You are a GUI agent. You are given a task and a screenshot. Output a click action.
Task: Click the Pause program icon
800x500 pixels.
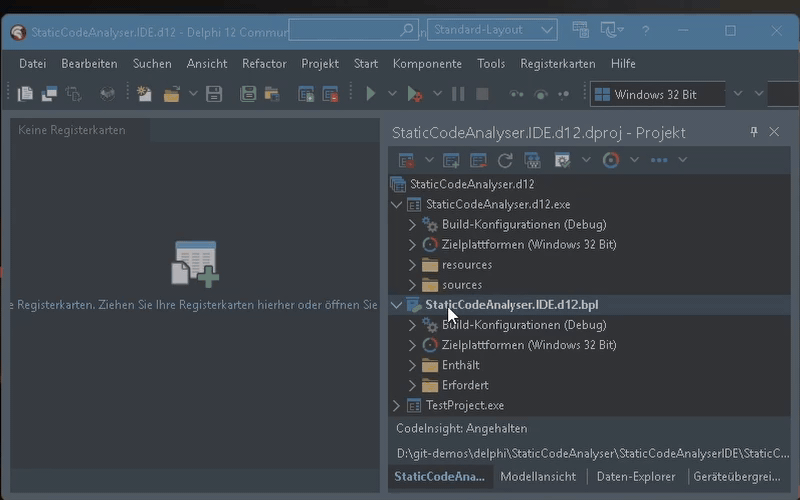tap(458, 94)
